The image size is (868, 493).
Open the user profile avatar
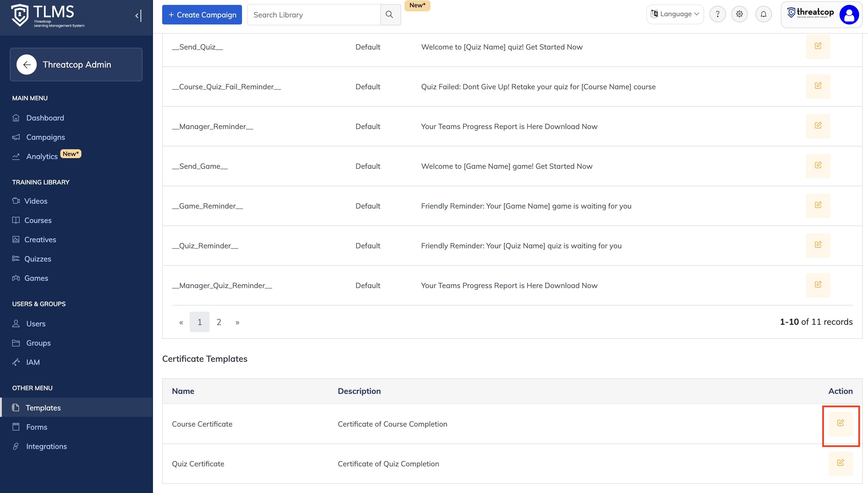[849, 15]
